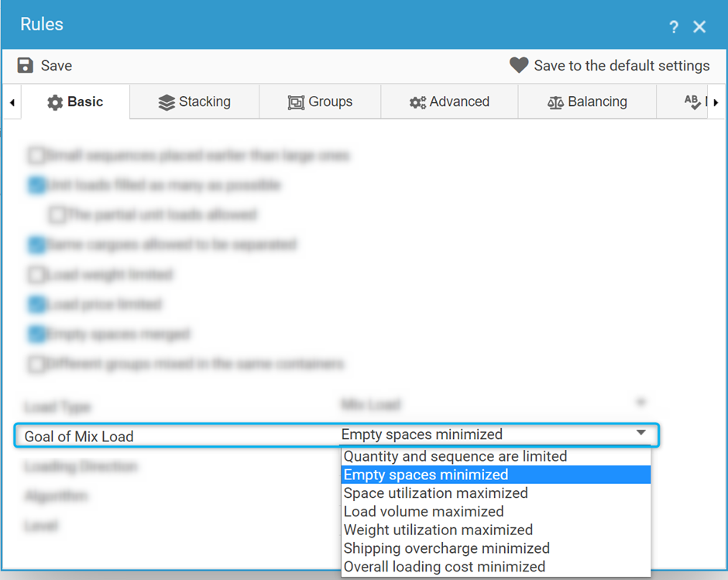Click the left arrow beside the tabs

point(12,102)
